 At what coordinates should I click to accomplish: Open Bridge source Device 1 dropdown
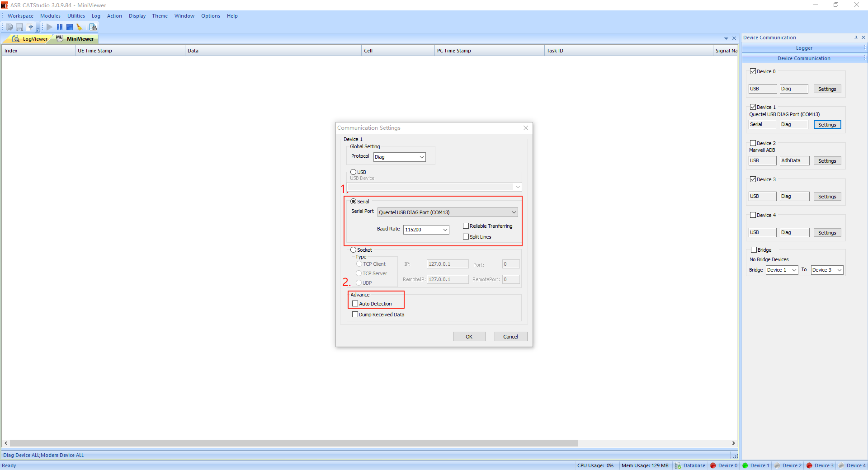[x=794, y=270]
